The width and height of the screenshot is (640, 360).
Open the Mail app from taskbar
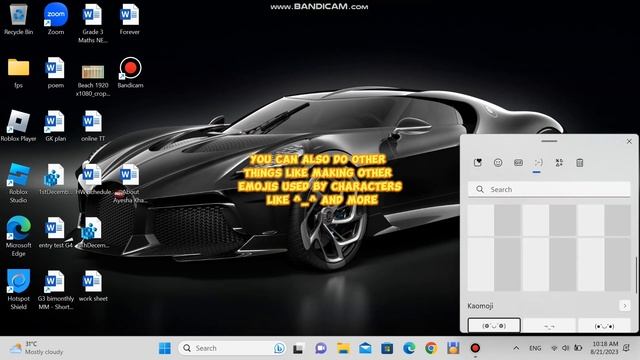365,348
